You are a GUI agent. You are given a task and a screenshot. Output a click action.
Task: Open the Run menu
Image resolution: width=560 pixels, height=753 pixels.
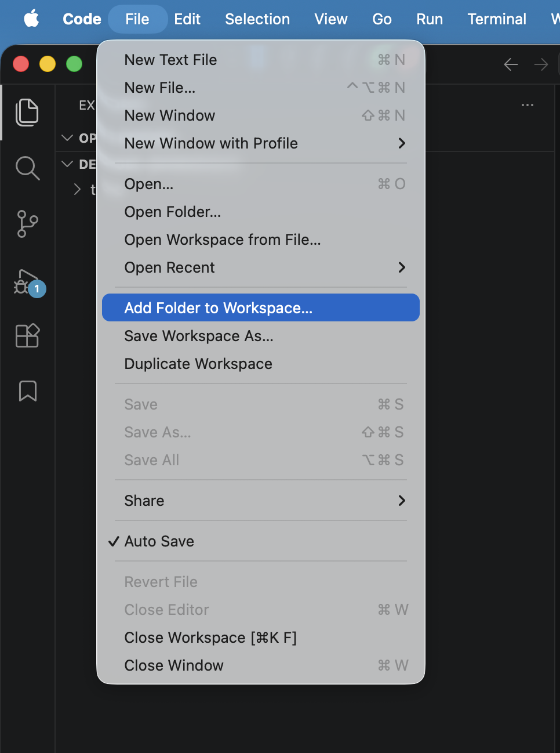(430, 19)
